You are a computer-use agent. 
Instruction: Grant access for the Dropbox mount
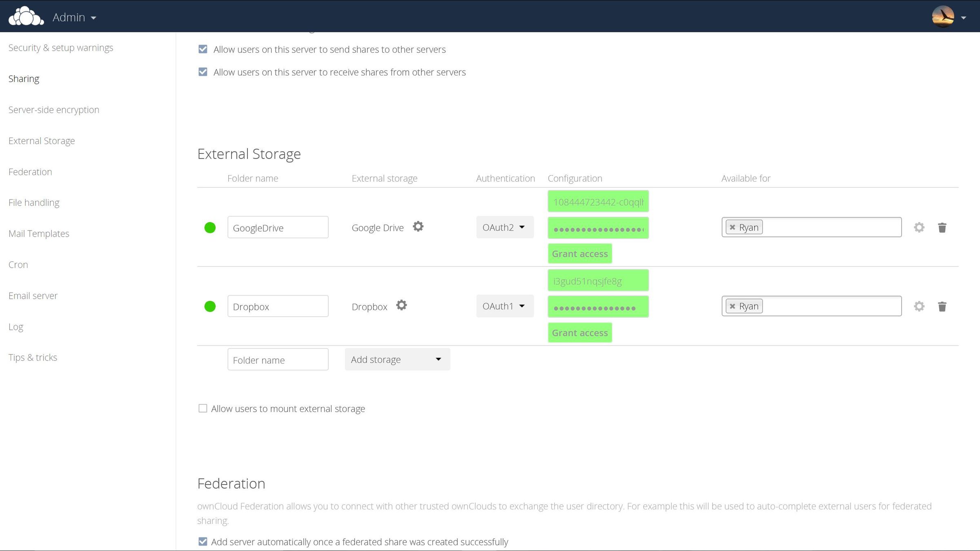click(x=579, y=332)
